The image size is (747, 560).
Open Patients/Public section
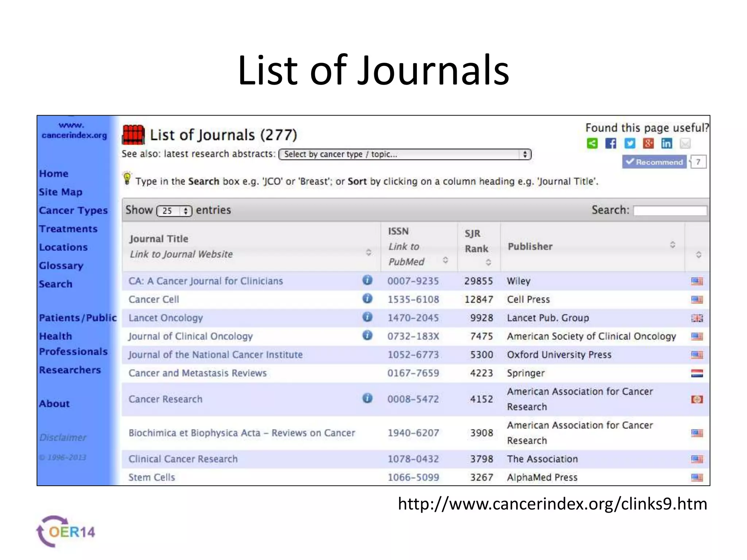tap(78, 318)
